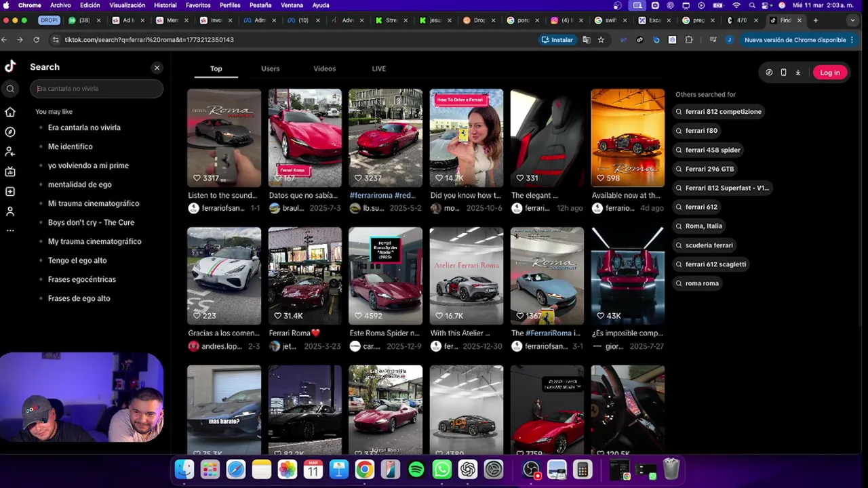868x488 pixels.
Task: Select suggestion mentalidad de ego
Action: click(80, 184)
